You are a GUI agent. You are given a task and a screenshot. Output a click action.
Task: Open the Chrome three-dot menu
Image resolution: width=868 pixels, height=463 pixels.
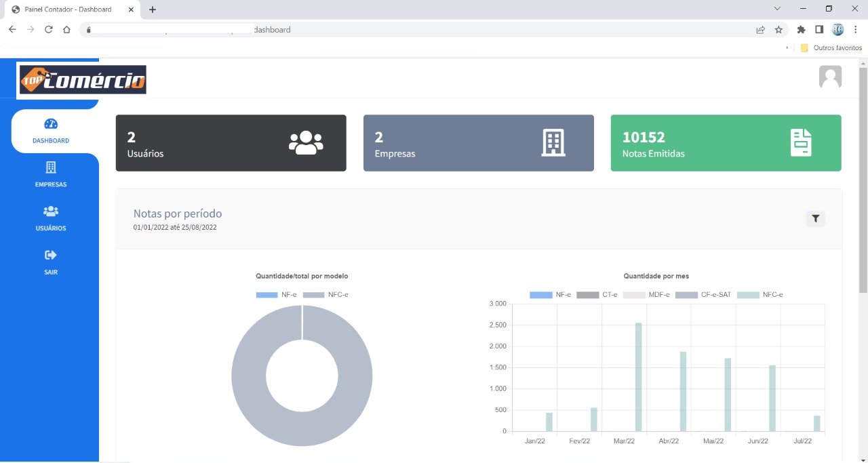[856, 30]
